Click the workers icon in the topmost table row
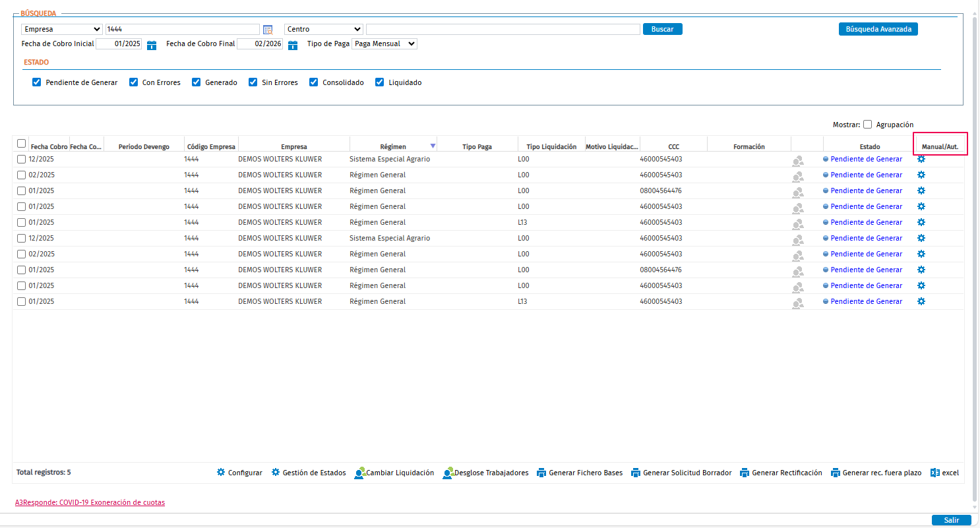 click(x=798, y=160)
